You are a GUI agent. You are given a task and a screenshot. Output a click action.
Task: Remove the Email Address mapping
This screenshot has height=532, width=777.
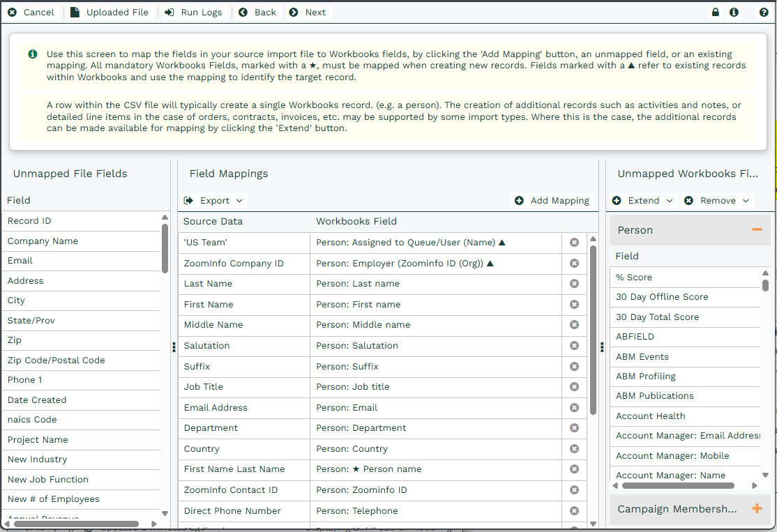point(574,408)
